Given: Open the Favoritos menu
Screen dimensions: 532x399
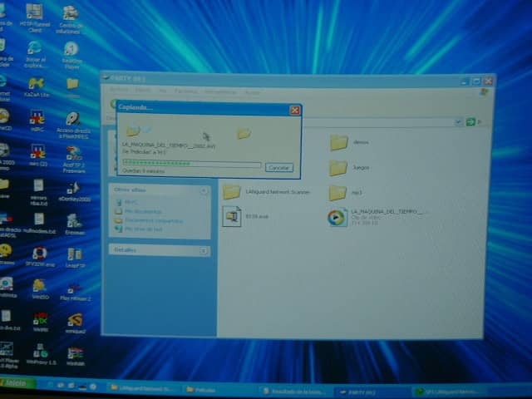Looking at the screenshot, I should coord(186,91).
